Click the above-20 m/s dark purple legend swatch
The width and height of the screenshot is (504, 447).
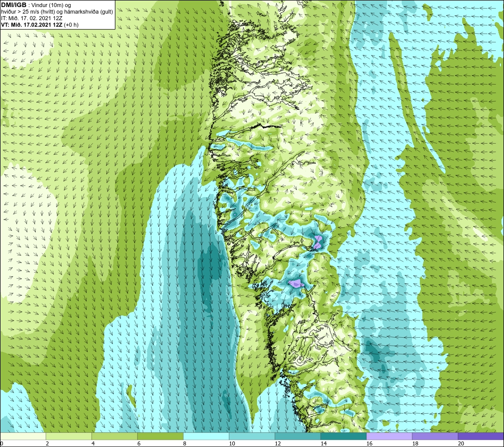[x=481, y=436]
